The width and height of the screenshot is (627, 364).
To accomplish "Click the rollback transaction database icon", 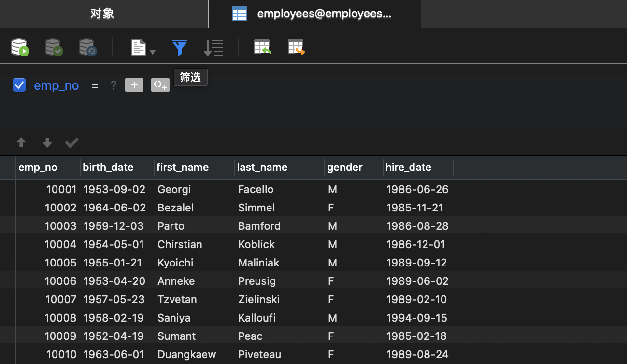I will click(x=88, y=47).
